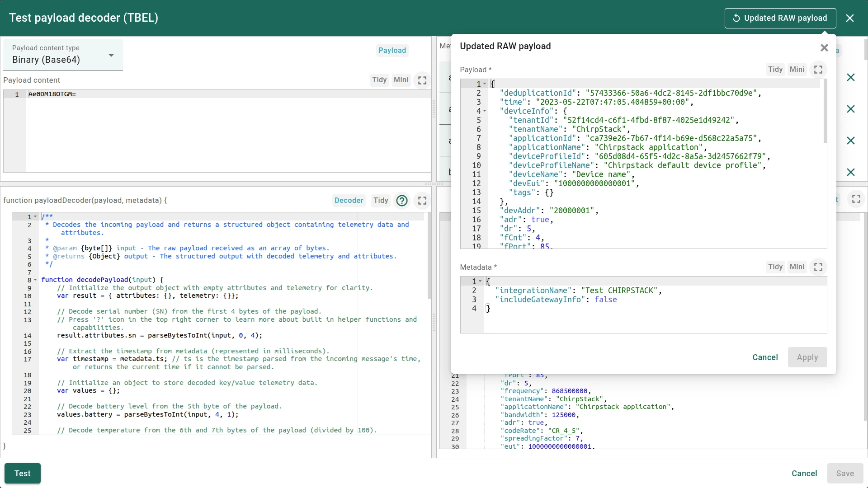Expand Payload content editor to fullscreen
868x488 pixels.
coord(422,80)
